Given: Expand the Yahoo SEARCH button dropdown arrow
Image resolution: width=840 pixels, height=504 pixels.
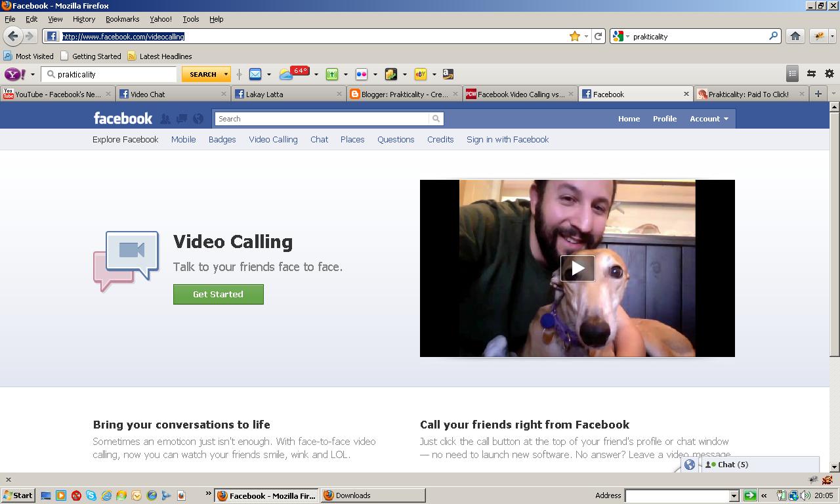Looking at the screenshot, I should click(226, 74).
